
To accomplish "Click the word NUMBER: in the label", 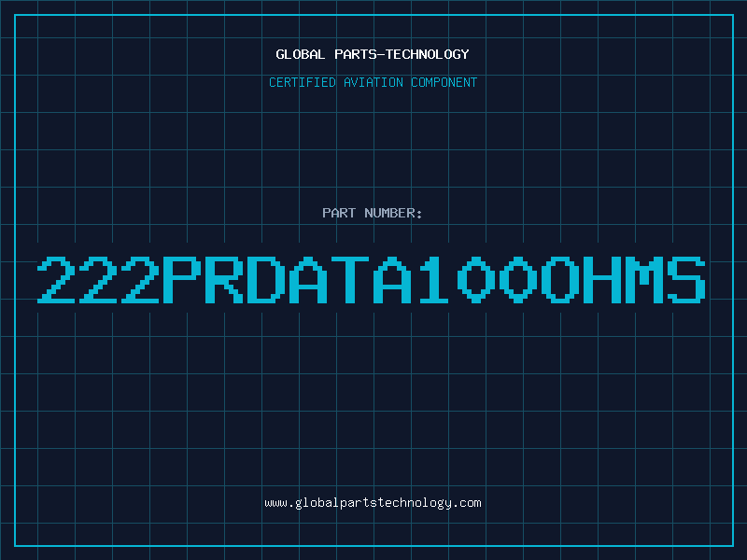I will [391, 214].
